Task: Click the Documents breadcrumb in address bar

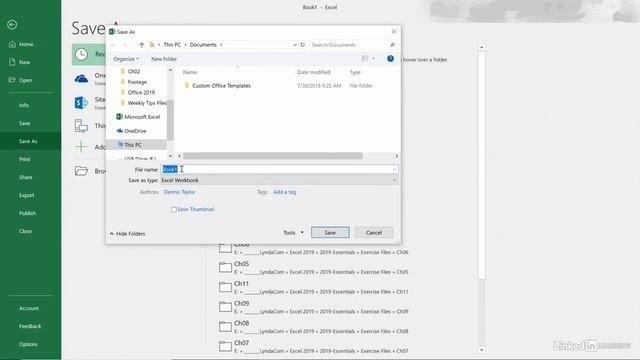Action: click(203, 45)
